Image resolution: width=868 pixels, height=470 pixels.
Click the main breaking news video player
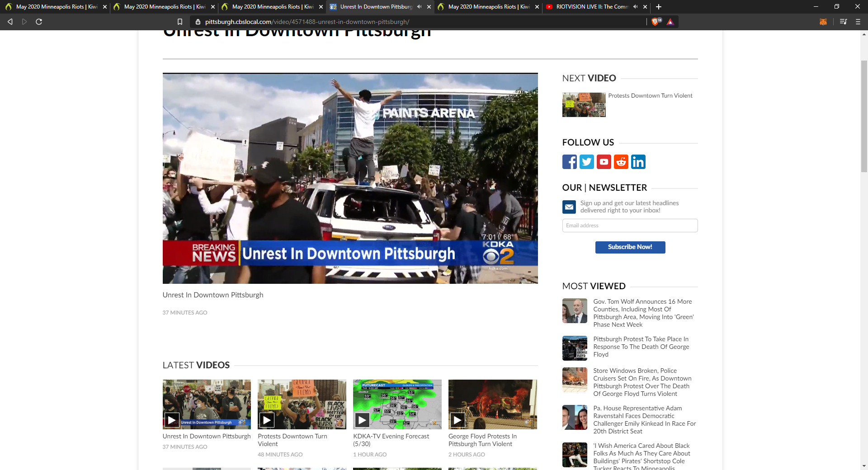point(350,179)
